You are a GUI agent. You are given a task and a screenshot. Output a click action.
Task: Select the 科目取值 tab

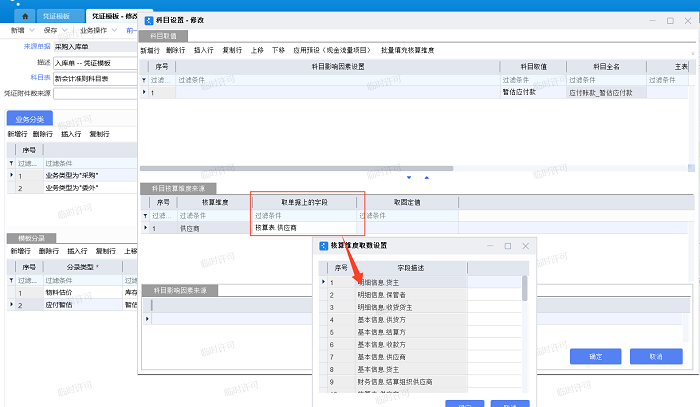[171, 35]
